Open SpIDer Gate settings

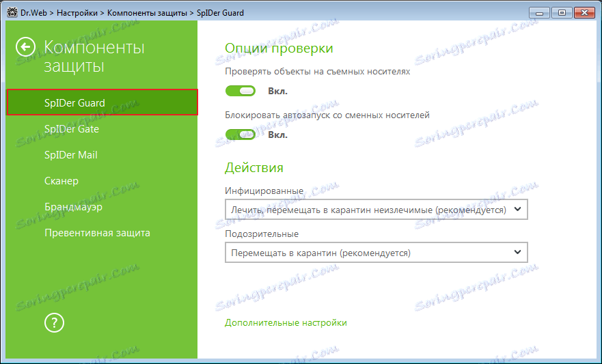tap(72, 129)
